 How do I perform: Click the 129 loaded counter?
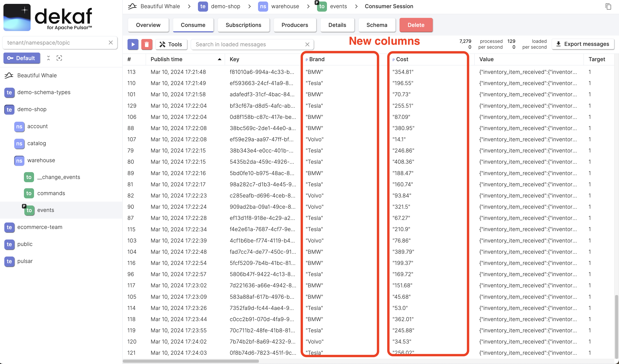(x=511, y=41)
